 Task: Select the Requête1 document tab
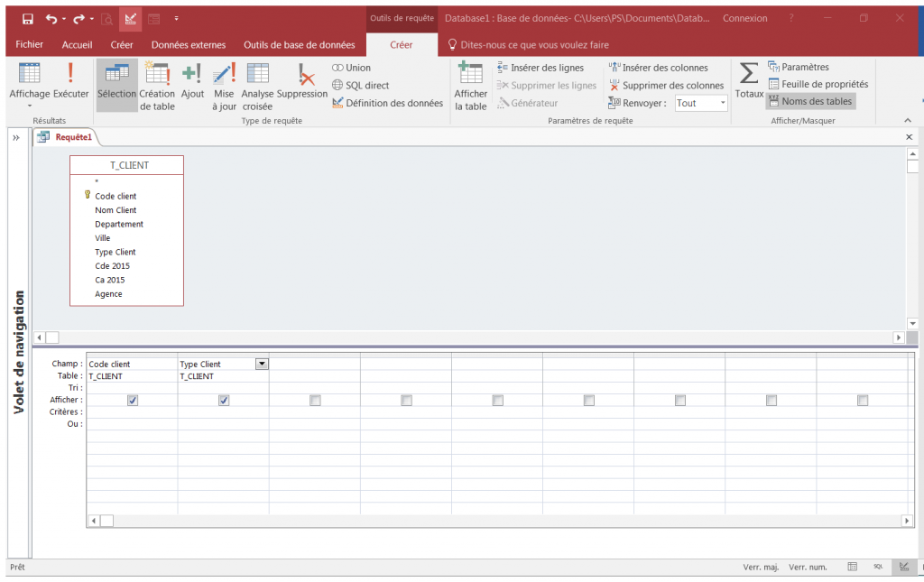pyautogui.click(x=66, y=137)
